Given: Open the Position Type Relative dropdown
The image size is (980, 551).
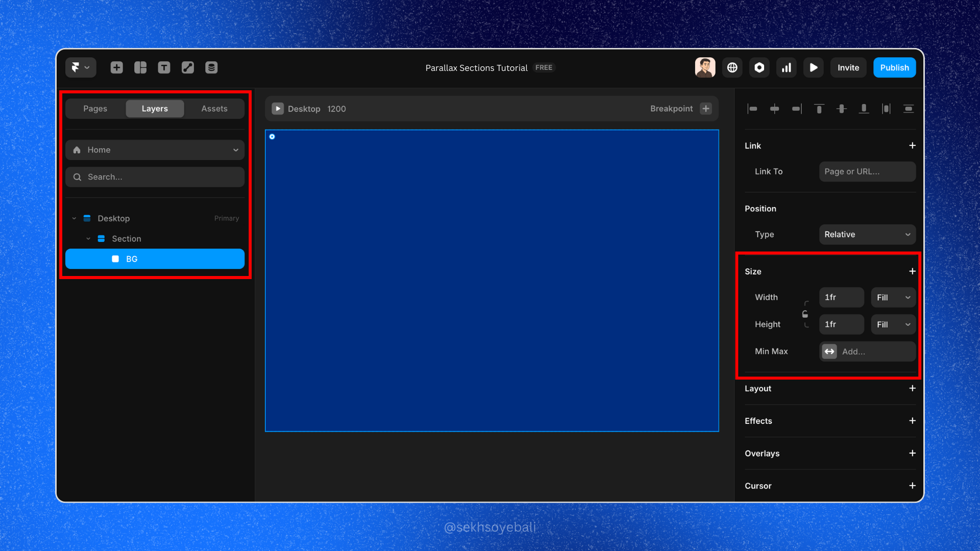Looking at the screenshot, I should 867,234.
